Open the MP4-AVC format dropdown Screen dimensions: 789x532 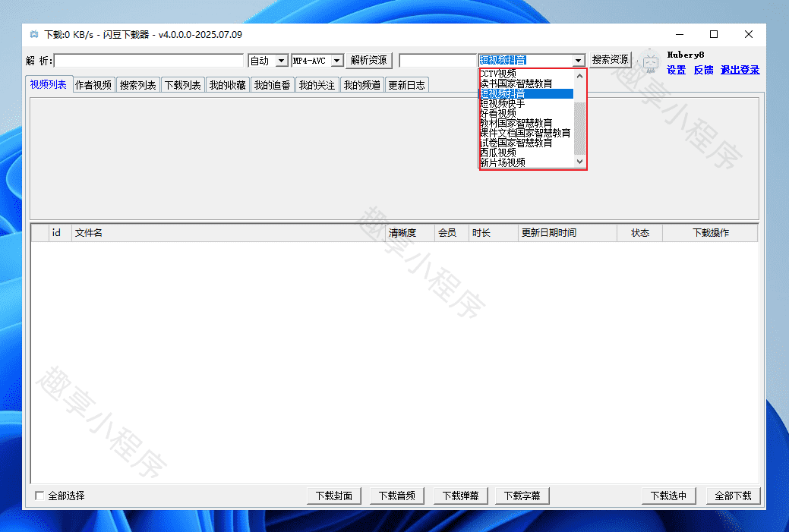tap(336, 61)
